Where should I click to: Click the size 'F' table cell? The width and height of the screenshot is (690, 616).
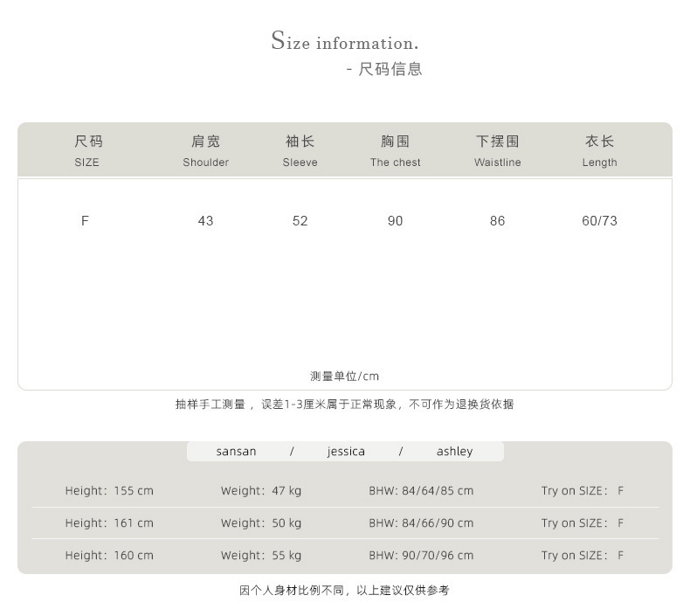click(x=85, y=220)
